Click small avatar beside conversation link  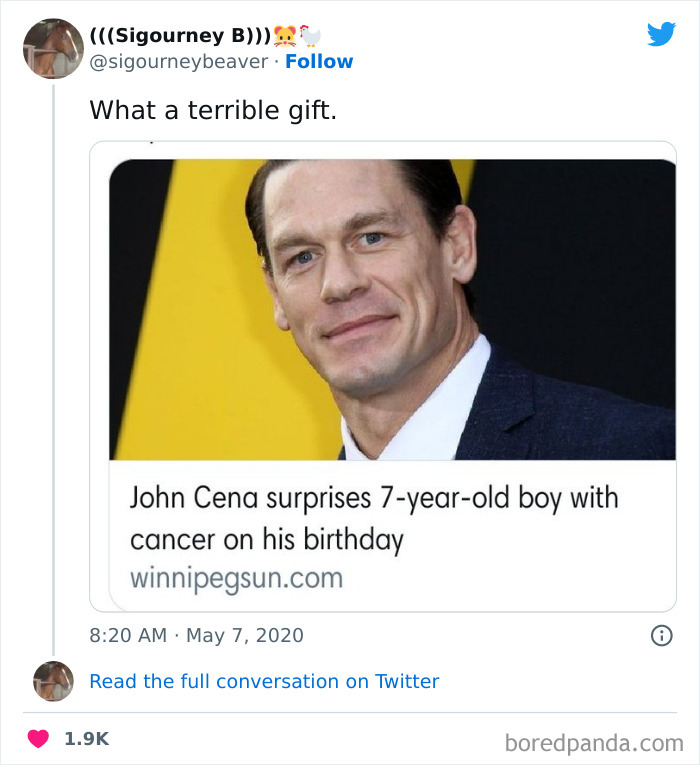(53, 681)
